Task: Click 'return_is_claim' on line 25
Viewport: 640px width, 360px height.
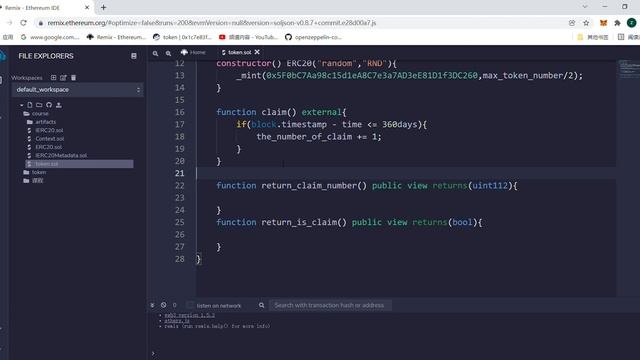Action: click(x=299, y=222)
